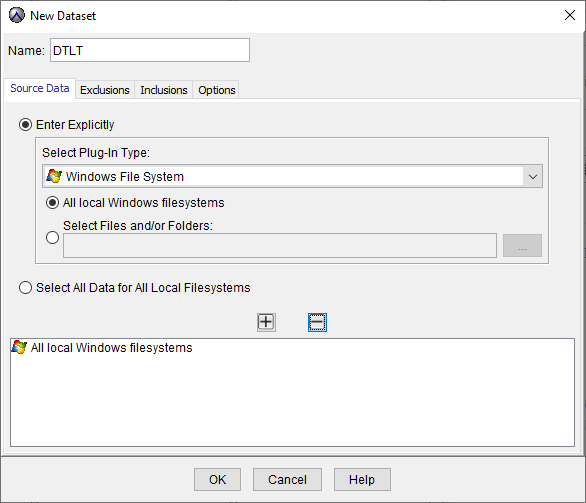Close the New Dataset dialog
This screenshot has height=503, width=586.
pyautogui.click(x=570, y=15)
